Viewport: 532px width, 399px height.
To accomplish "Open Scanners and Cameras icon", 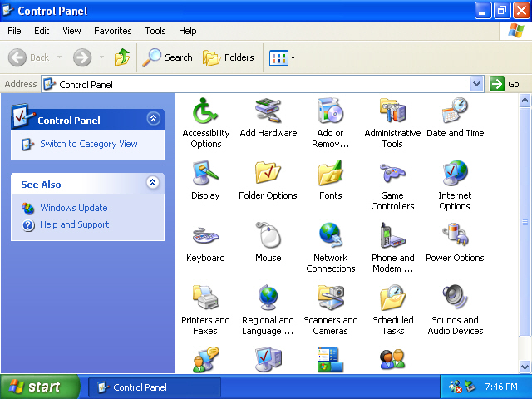I will tap(331, 298).
